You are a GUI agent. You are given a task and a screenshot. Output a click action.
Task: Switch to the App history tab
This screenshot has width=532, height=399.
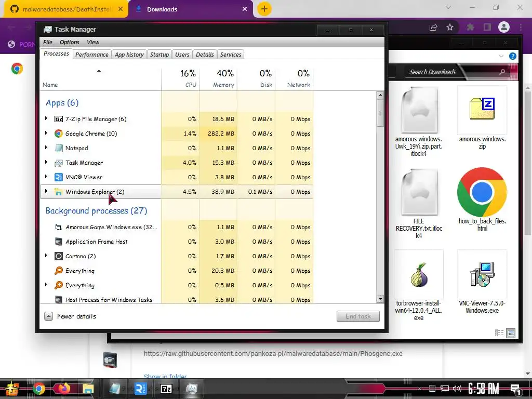129,55
